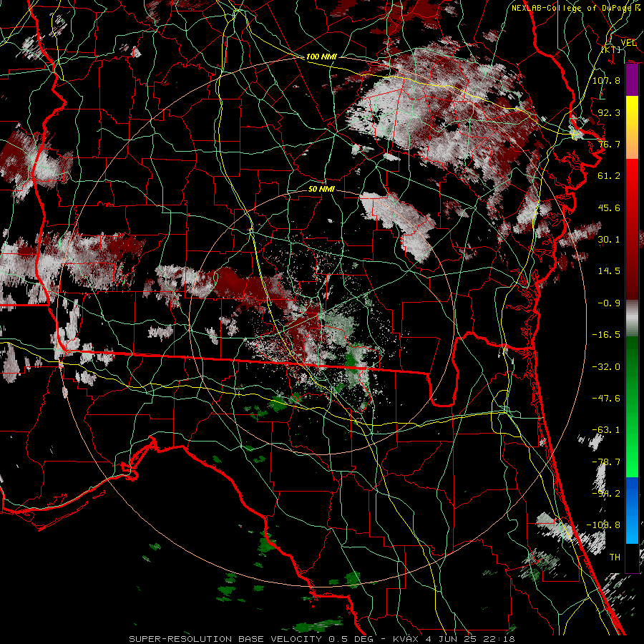
Task: Click the purple segment of the color bar
Action: [x=632, y=80]
